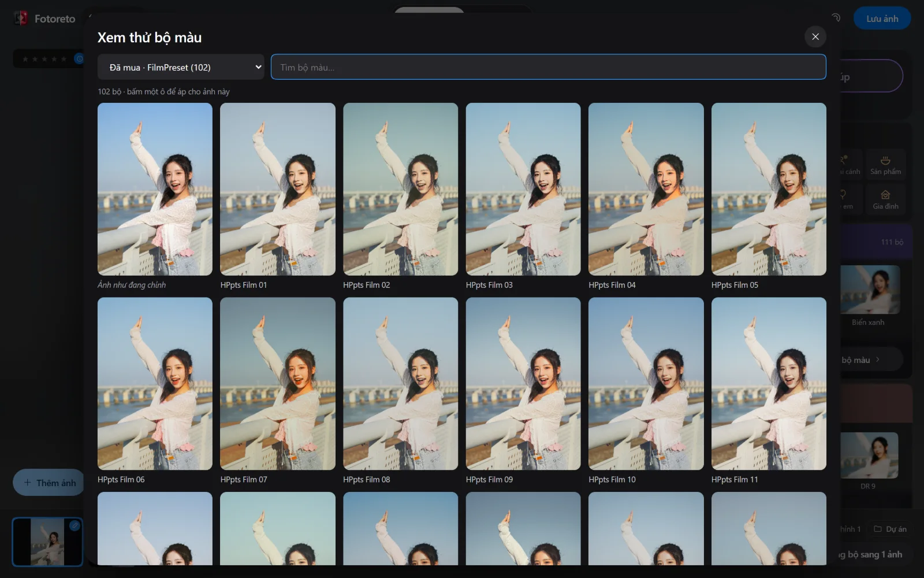924x578 pixels.
Task: Open the Đã mua · FilmPreset (102) dropdown
Action: (x=181, y=67)
